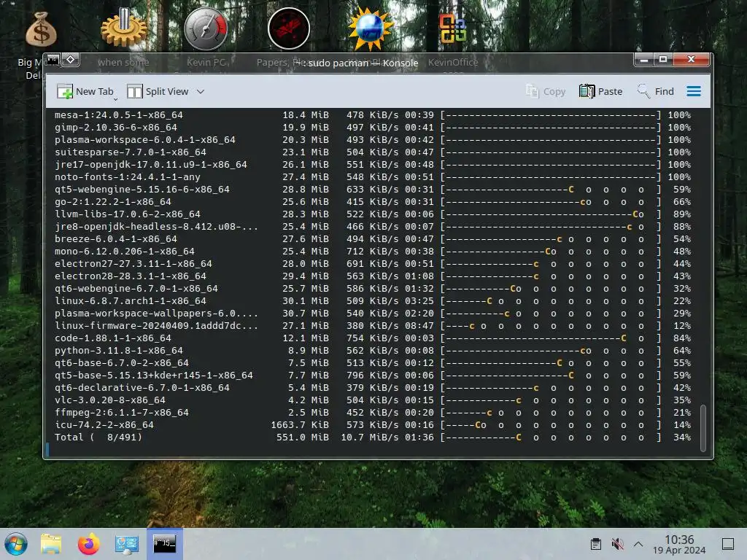Click the New Tab toolbar button
Image resolution: width=747 pixels, height=560 pixels.
pyautogui.click(x=85, y=91)
